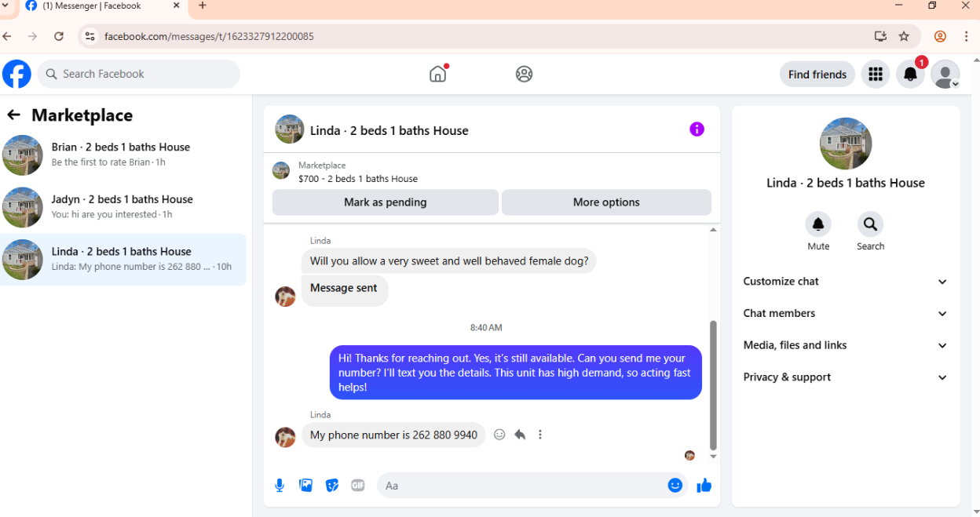Screen dimensions: 980x517
Task: Click the scroll down arrow in chat
Action: click(x=713, y=457)
